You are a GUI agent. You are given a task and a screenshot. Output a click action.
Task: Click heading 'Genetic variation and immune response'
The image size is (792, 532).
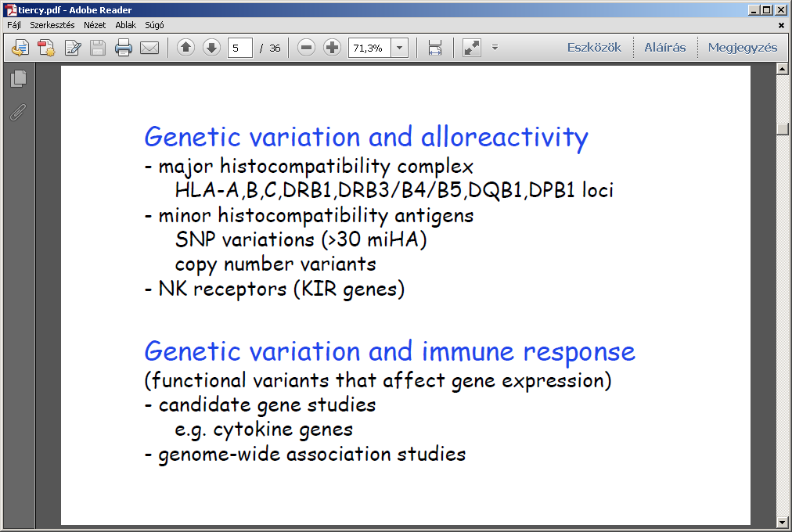(390, 352)
